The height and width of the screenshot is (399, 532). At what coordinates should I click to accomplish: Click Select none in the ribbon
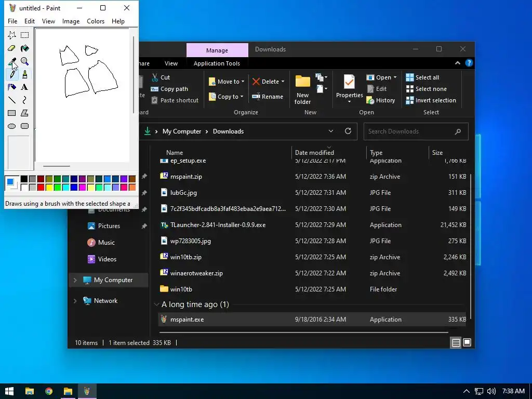427,89
